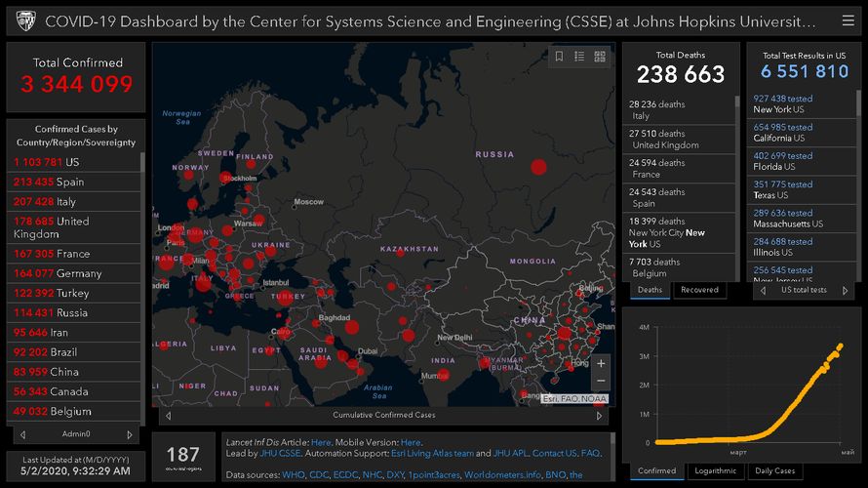Select the Recovered tab
Image resolution: width=868 pixels, height=488 pixels.
coord(699,290)
